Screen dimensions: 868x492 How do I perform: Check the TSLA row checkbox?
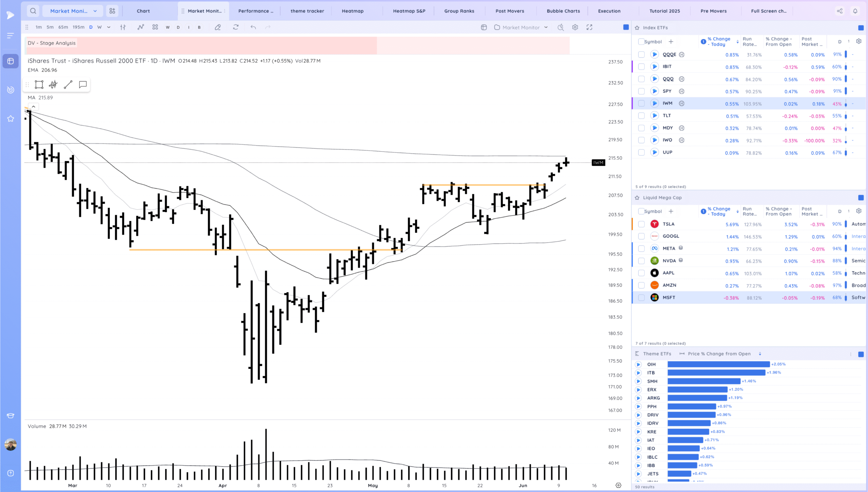641,224
